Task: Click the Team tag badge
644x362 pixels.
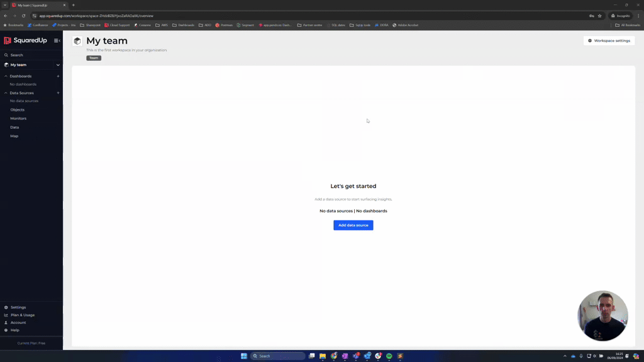Action: pos(94,58)
